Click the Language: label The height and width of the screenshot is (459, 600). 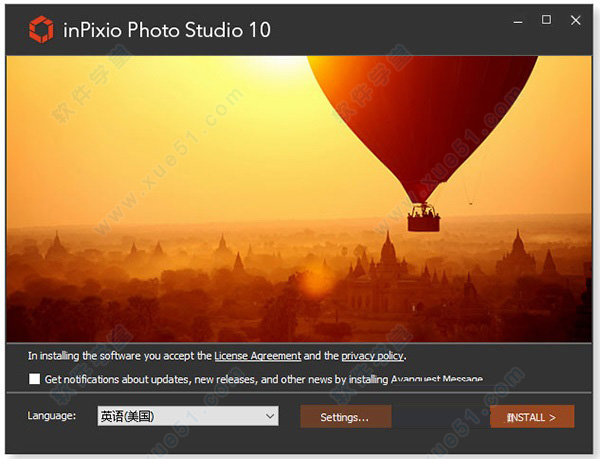click(x=52, y=415)
